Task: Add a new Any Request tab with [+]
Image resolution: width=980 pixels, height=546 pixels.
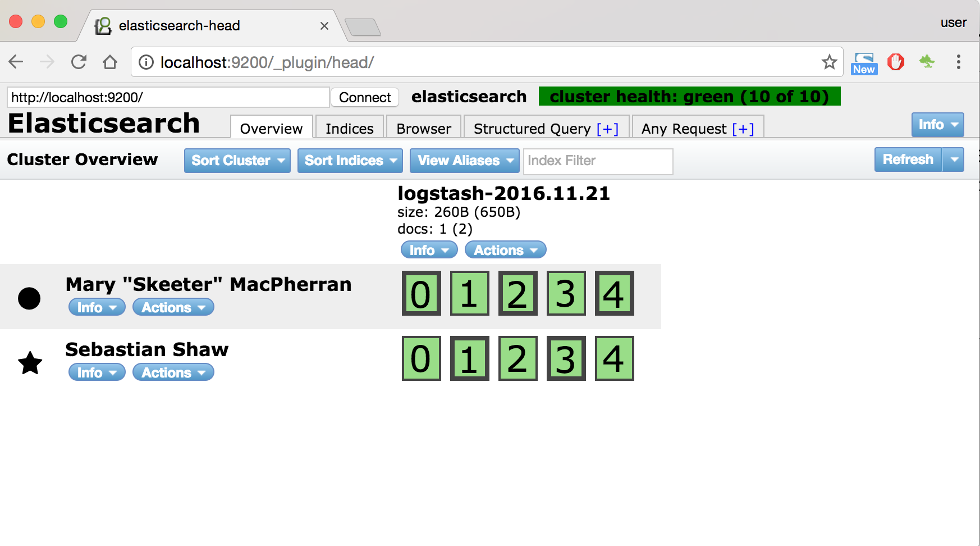Action: click(x=743, y=129)
